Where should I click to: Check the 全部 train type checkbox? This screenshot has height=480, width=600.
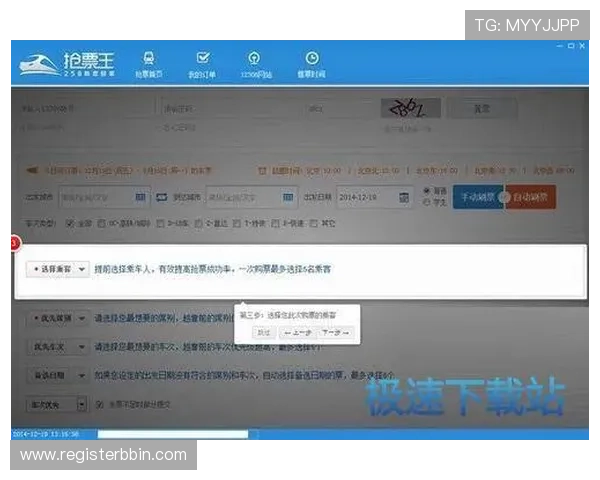pos(70,223)
